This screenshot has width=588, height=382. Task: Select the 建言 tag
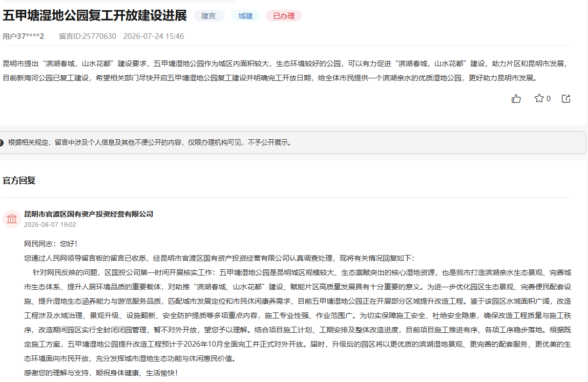tap(208, 16)
